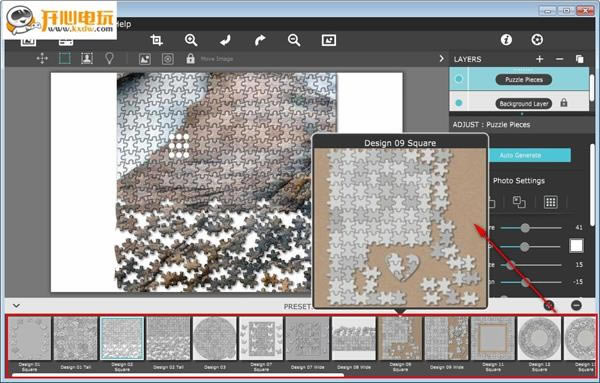Toggle the Move Image lock icon
This screenshot has height=383, width=600.
(x=190, y=58)
